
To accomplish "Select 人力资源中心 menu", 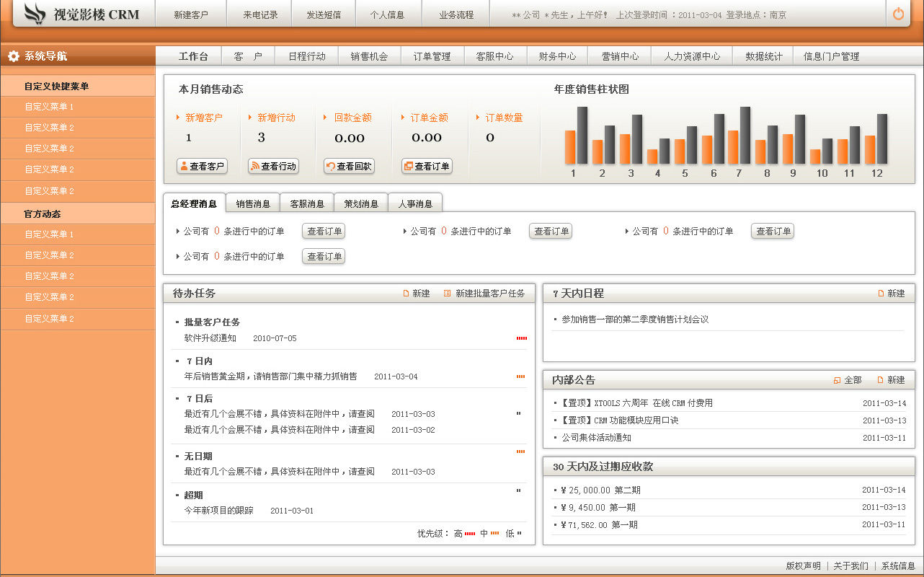I will click(692, 56).
